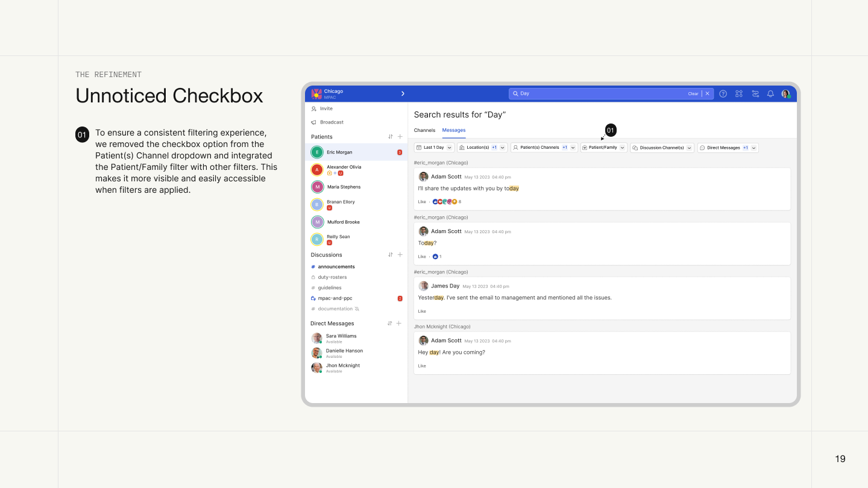This screenshot has width=868, height=488.
Task: Like Adam Scott's 'Today?' message
Action: pos(422,257)
